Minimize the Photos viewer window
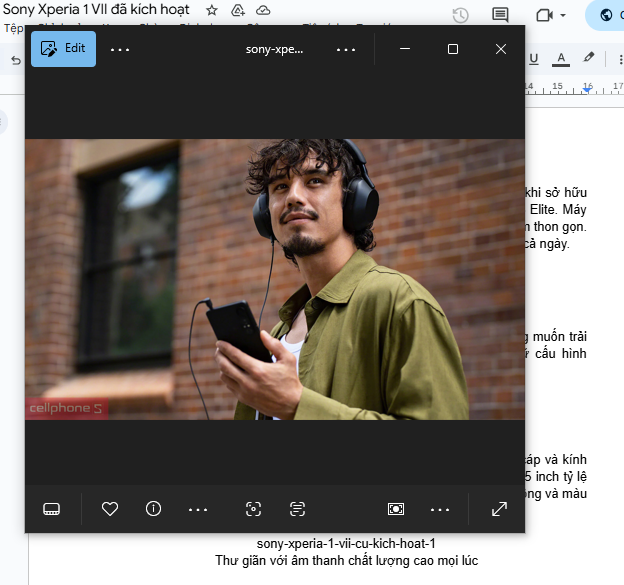The width and height of the screenshot is (624, 585). tap(405, 49)
